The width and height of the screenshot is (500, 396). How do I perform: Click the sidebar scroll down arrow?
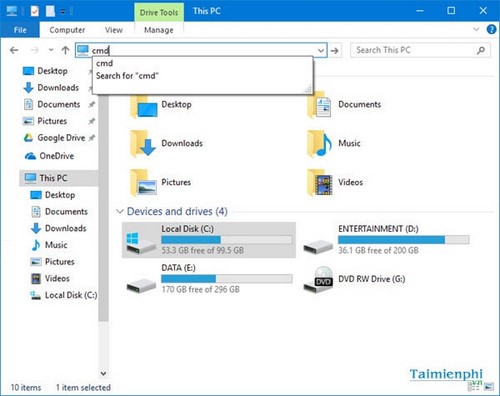(103, 373)
